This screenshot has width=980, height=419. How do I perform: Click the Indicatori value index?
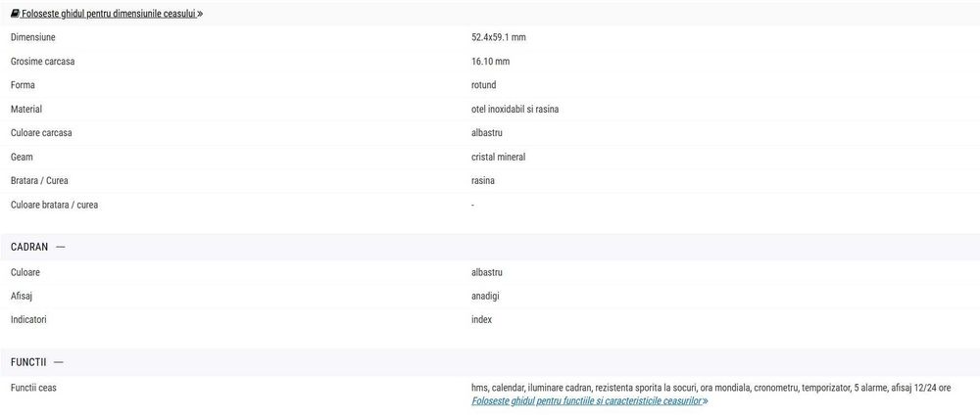click(481, 320)
